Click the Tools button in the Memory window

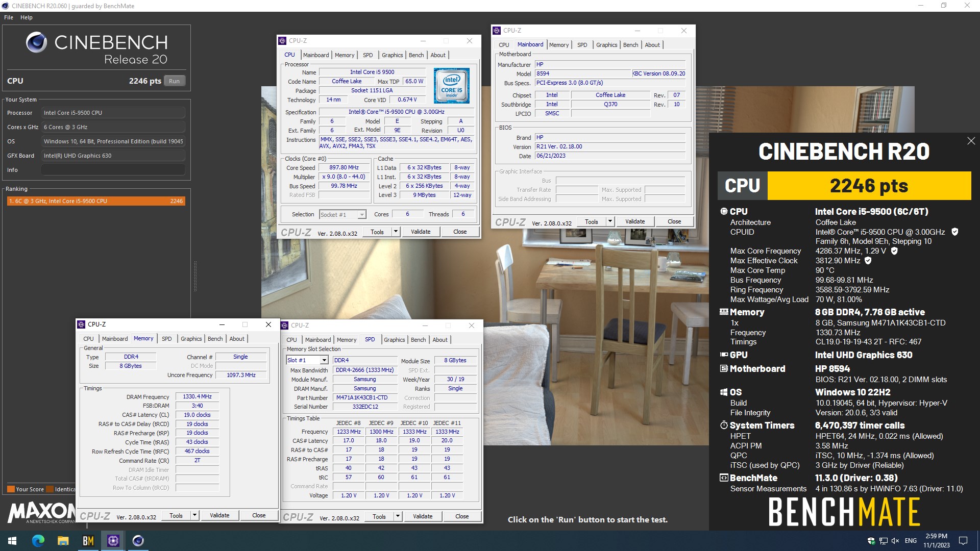tap(176, 515)
